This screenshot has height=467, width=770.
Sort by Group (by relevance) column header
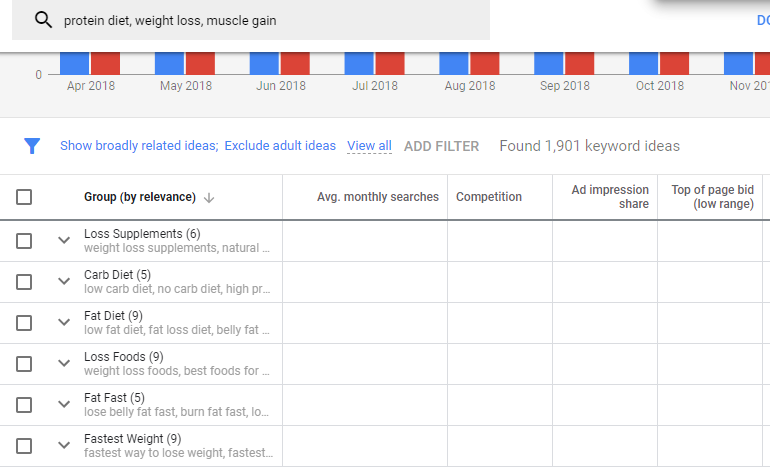click(x=140, y=197)
